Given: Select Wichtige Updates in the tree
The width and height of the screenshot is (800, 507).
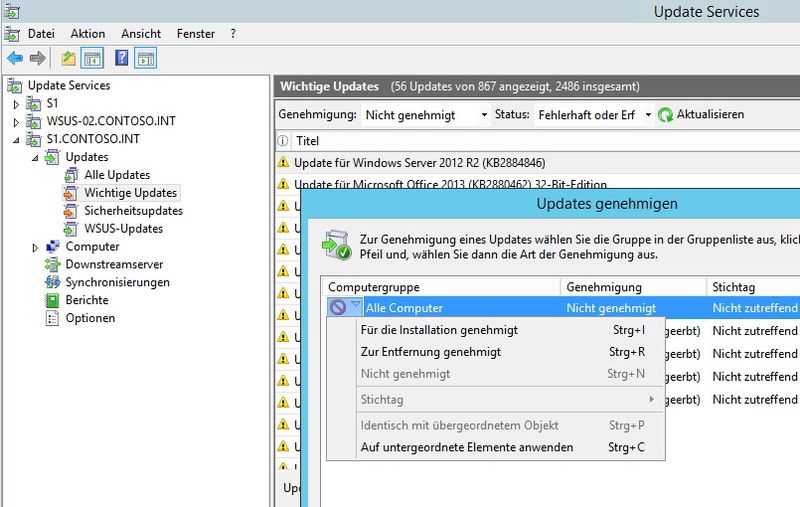Looking at the screenshot, I should click(131, 193).
